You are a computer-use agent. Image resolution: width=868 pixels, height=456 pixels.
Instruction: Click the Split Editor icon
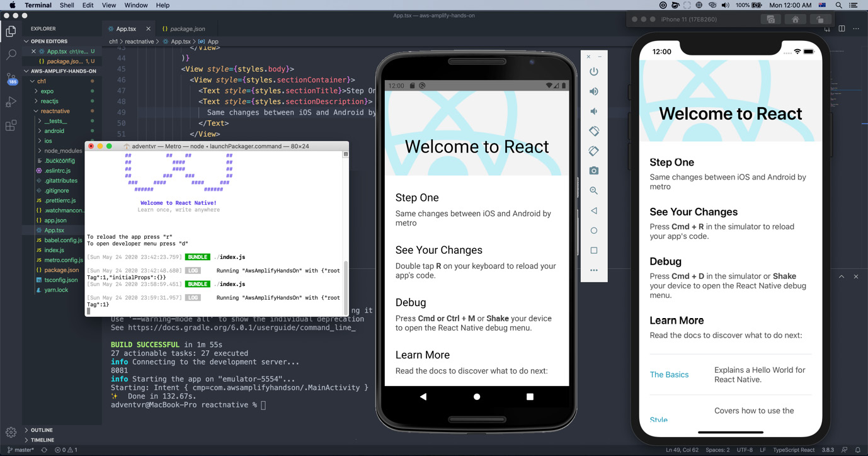click(x=842, y=29)
